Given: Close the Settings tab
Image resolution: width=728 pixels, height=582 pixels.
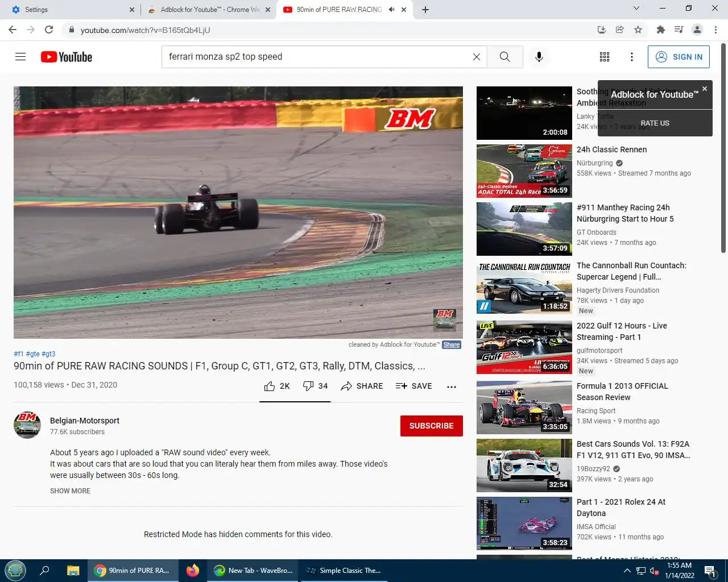Looking at the screenshot, I should (x=132, y=10).
